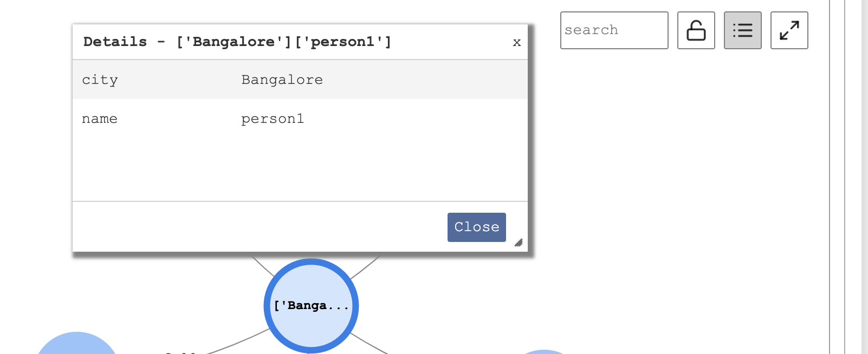The image size is (868, 354).
Task: Toggle the details list view icon
Action: tap(743, 30)
